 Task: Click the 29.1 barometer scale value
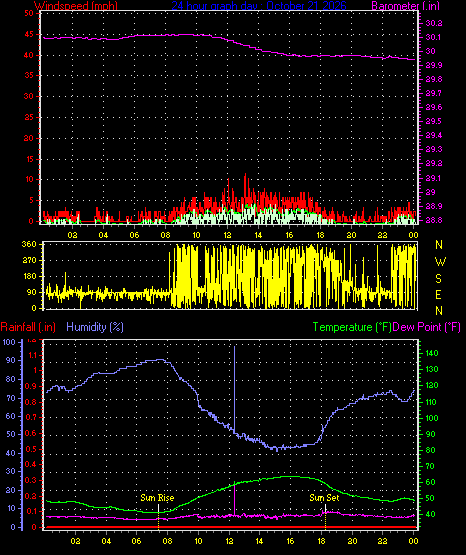pyautogui.click(x=434, y=178)
